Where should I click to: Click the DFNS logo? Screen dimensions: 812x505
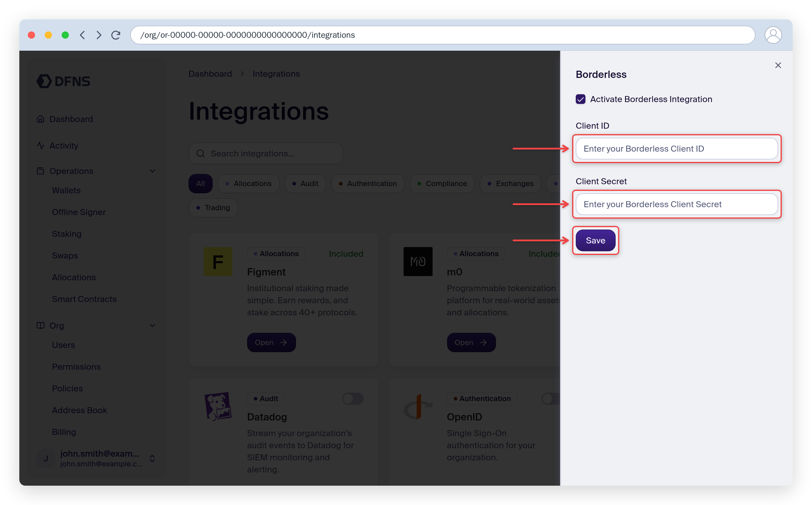click(x=63, y=81)
